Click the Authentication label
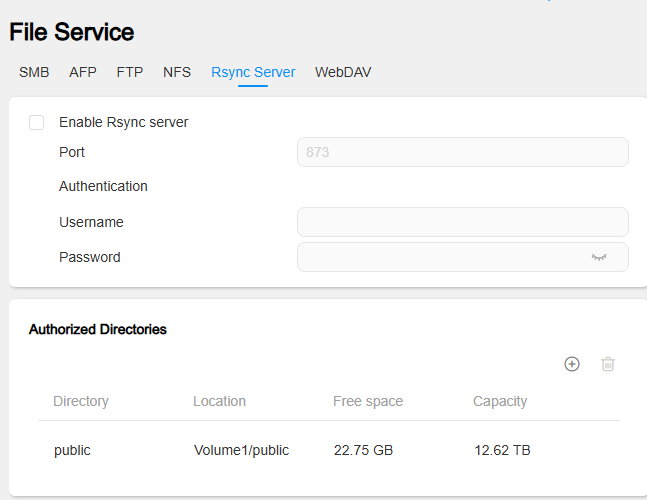647x500 pixels. coord(103,186)
